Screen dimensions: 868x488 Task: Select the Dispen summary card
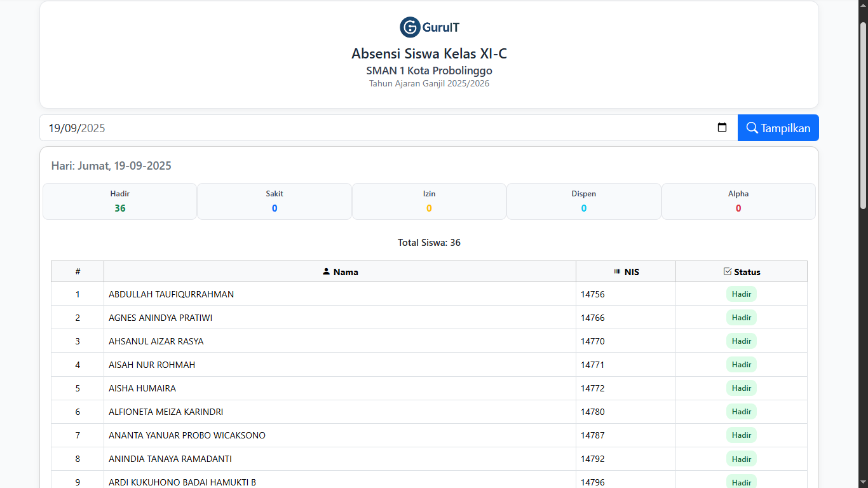(x=583, y=201)
